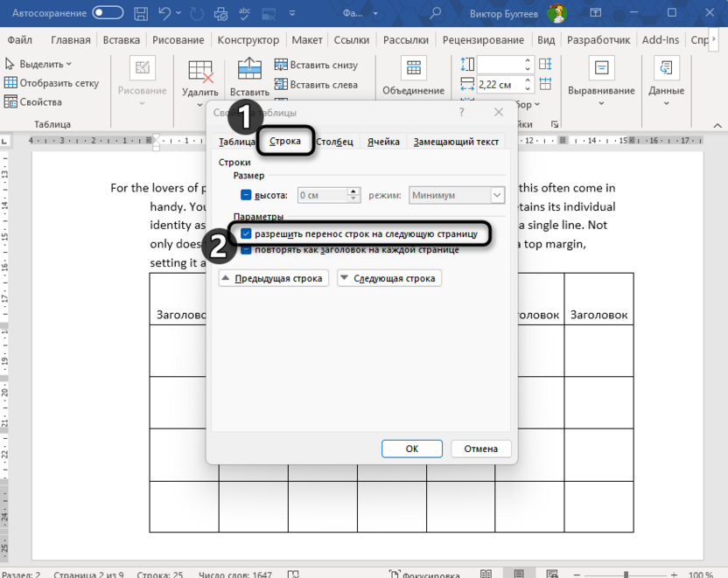
Task: Open cell size dialog launcher icon
Action: pyautogui.click(x=555, y=124)
